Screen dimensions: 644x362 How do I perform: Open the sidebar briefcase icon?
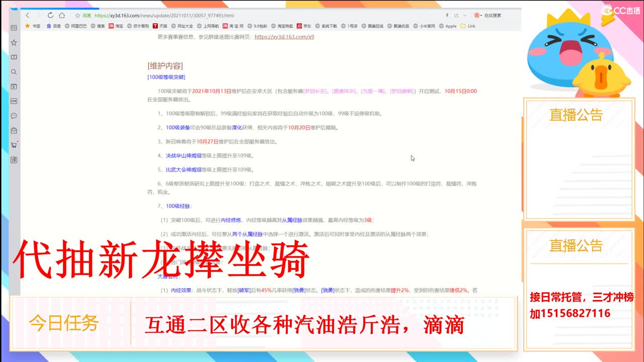coord(14,131)
